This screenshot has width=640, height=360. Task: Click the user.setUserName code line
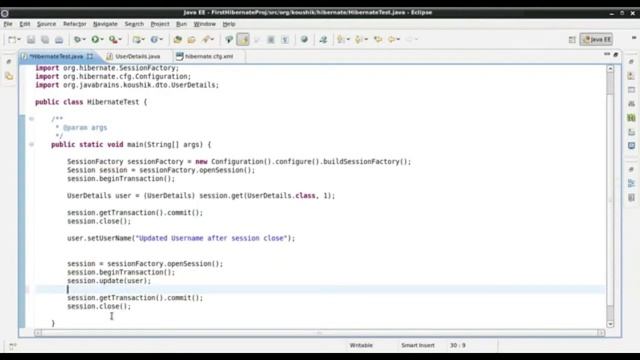[181, 238]
